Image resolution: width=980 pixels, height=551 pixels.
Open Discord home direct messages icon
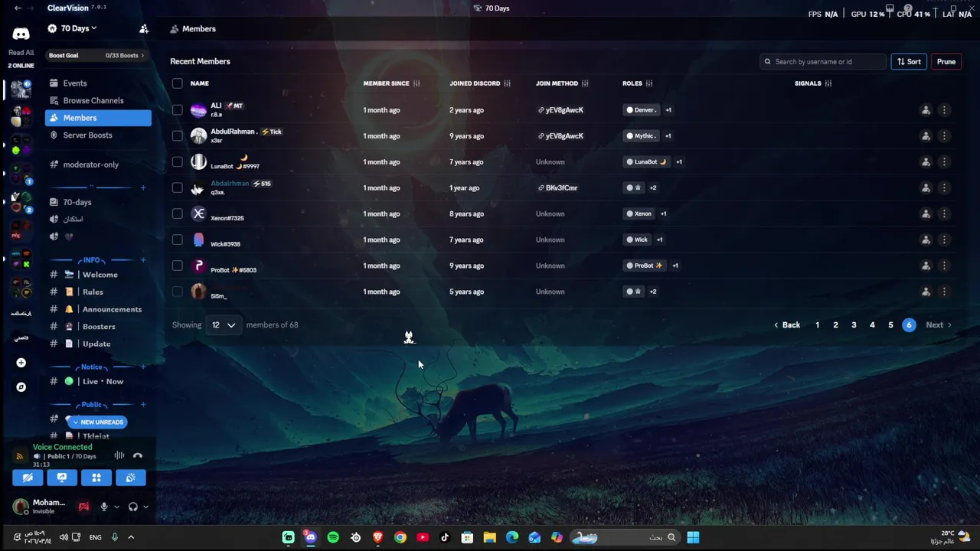tap(21, 34)
